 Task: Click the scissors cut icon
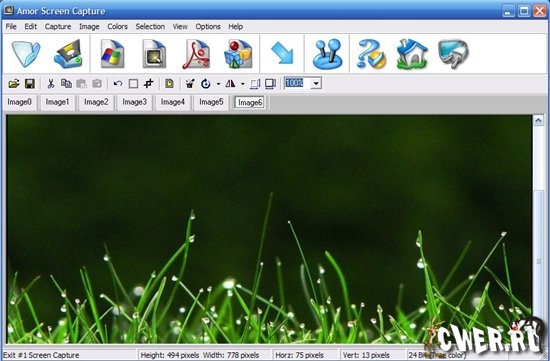pos(51,83)
